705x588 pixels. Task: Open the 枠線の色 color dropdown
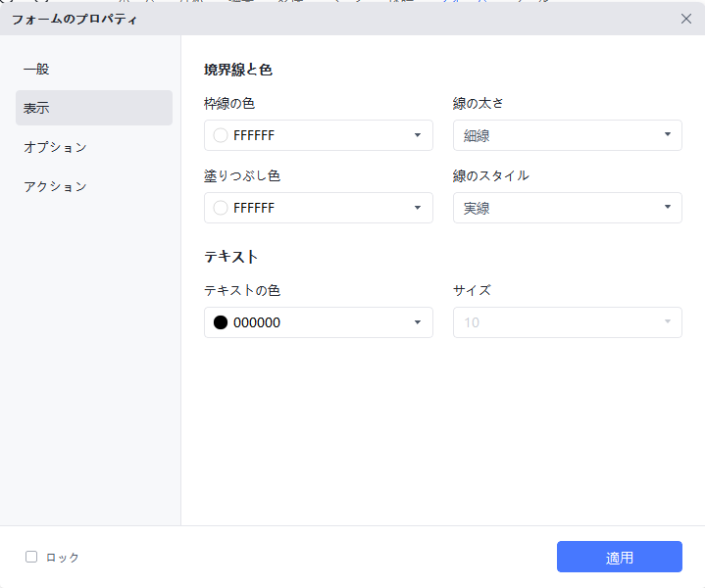[319, 135]
